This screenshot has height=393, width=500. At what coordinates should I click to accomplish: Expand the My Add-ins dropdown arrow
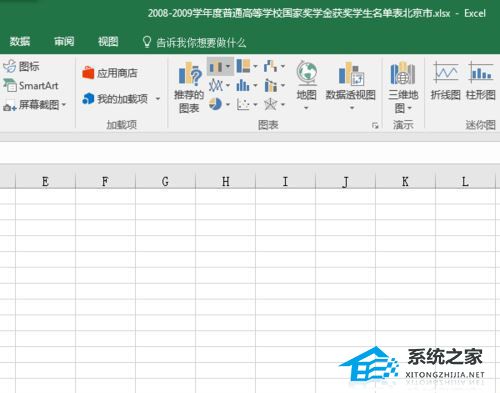pyautogui.click(x=158, y=99)
